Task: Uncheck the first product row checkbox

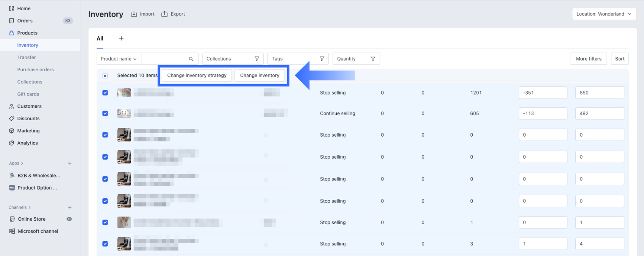Action: pos(105,93)
